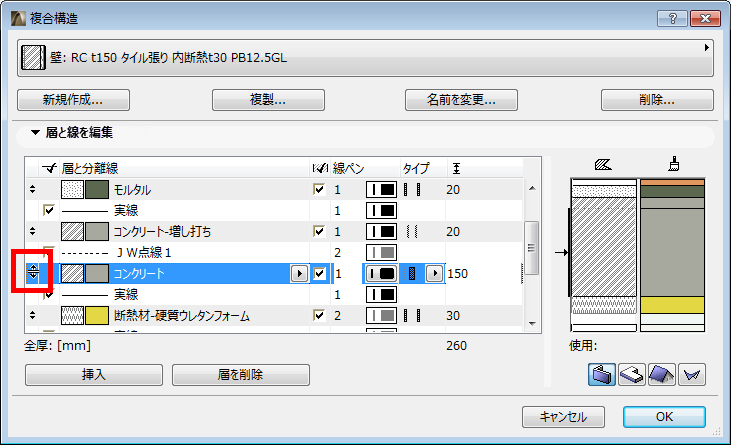Click the 層を削除 button
The image size is (731, 445).
pyautogui.click(x=241, y=375)
